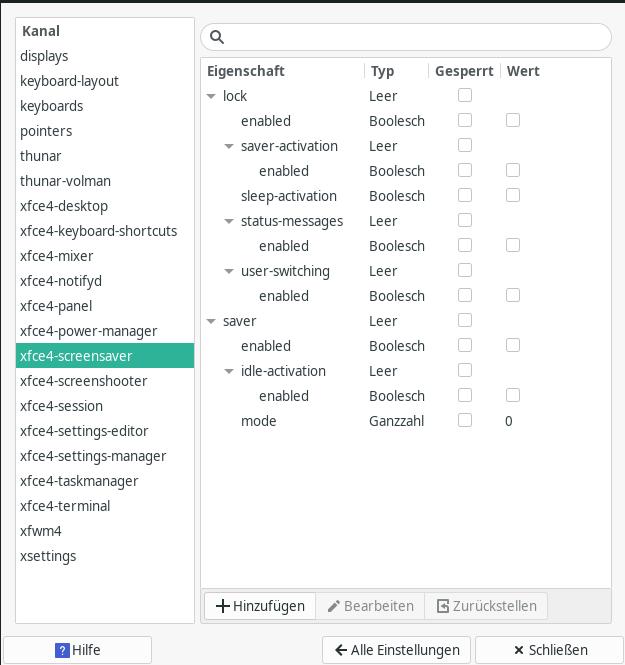Select the xfce4-session channel
625x665 pixels.
tap(105, 406)
